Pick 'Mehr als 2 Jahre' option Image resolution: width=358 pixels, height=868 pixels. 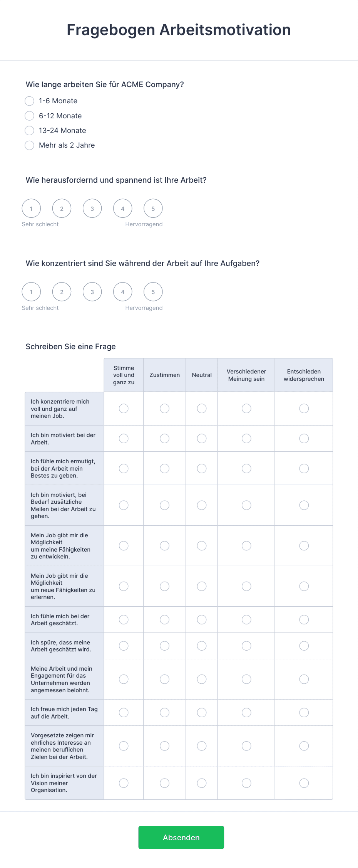30,145
